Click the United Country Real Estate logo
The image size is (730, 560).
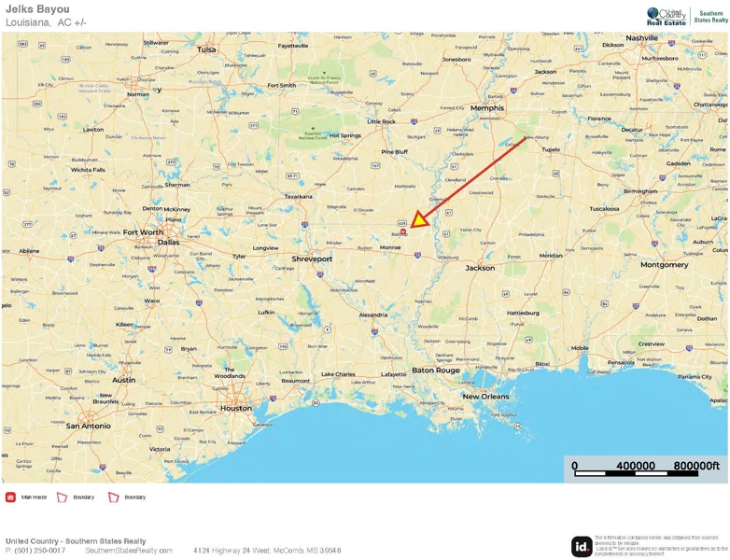click(667, 17)
